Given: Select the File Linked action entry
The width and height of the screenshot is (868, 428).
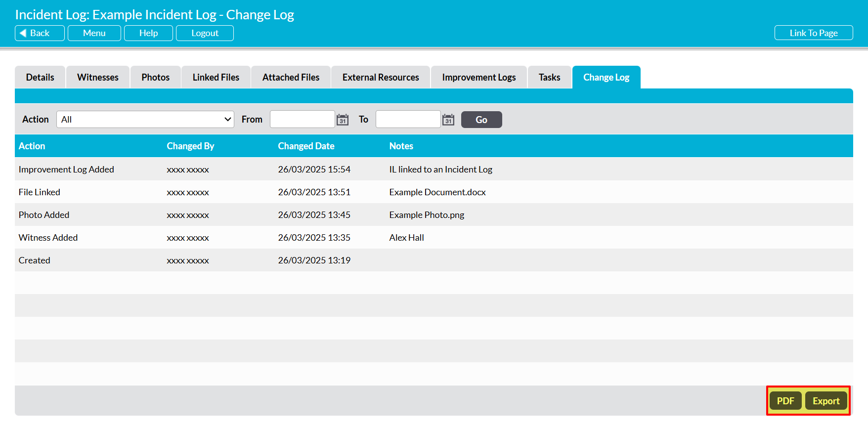Looking at the screenshot, I should click(x=40, y=192).
